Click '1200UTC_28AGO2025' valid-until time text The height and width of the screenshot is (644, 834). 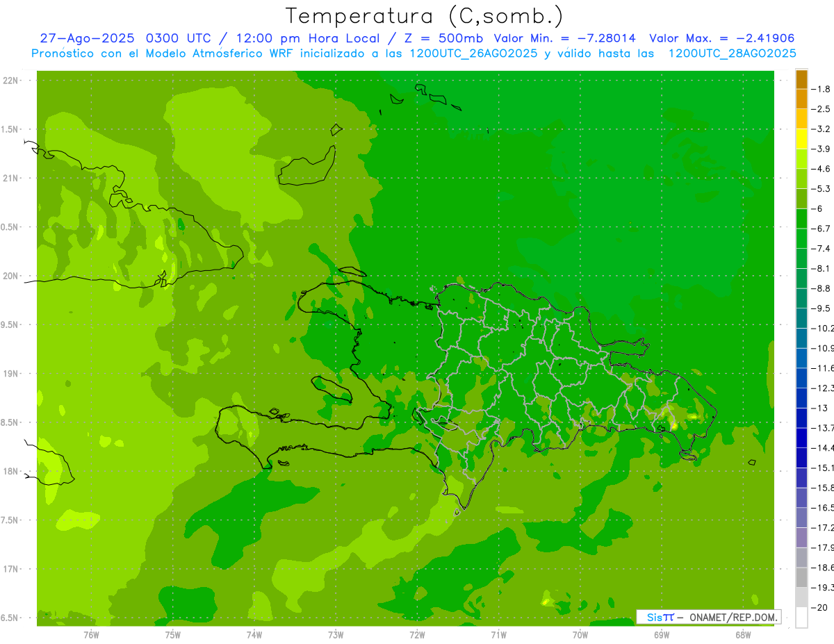point(732,53)
